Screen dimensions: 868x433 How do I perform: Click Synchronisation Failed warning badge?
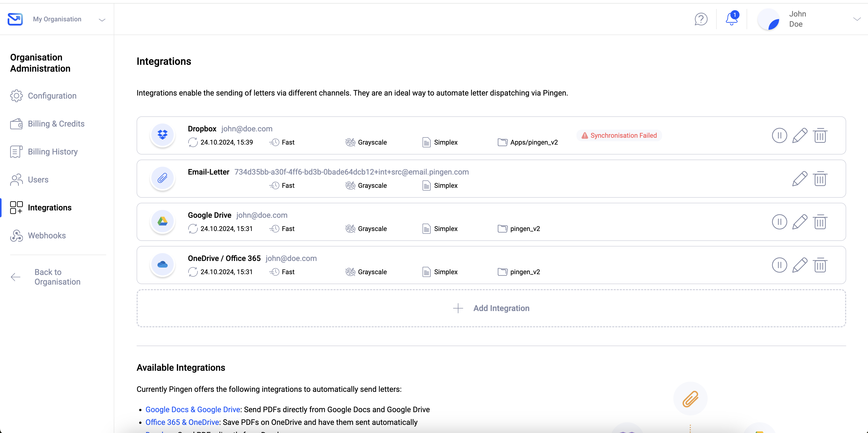point(619,135)
